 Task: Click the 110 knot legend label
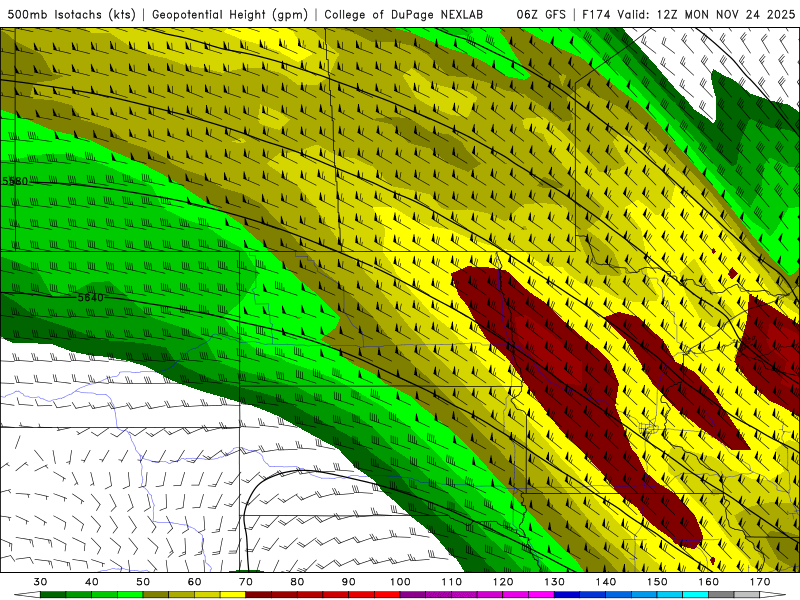coord(452,582)
